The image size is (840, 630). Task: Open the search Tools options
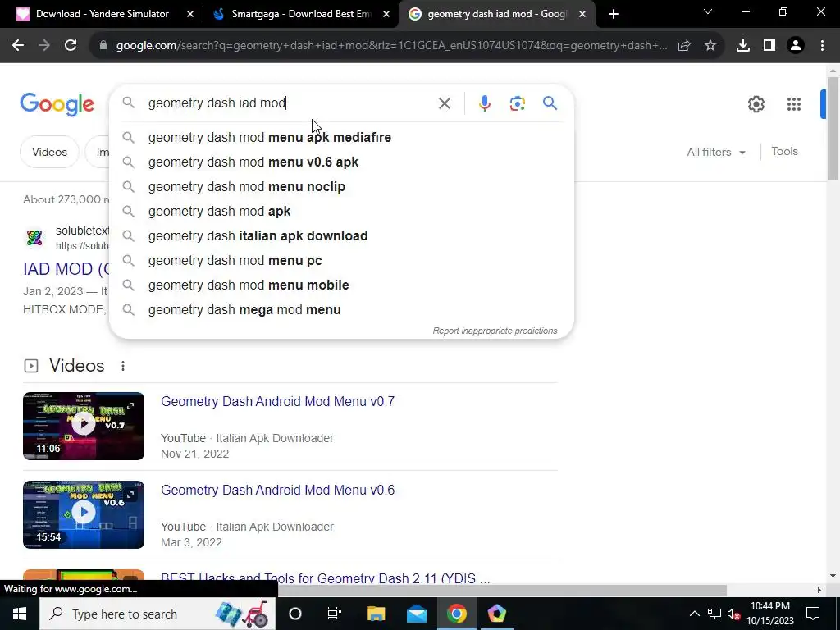(784, 152)
